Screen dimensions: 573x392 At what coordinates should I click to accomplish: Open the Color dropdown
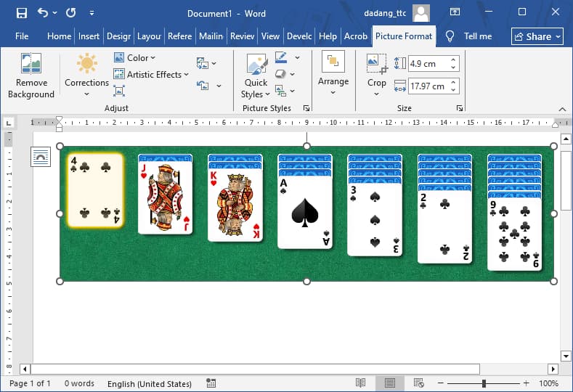point(134,58)
